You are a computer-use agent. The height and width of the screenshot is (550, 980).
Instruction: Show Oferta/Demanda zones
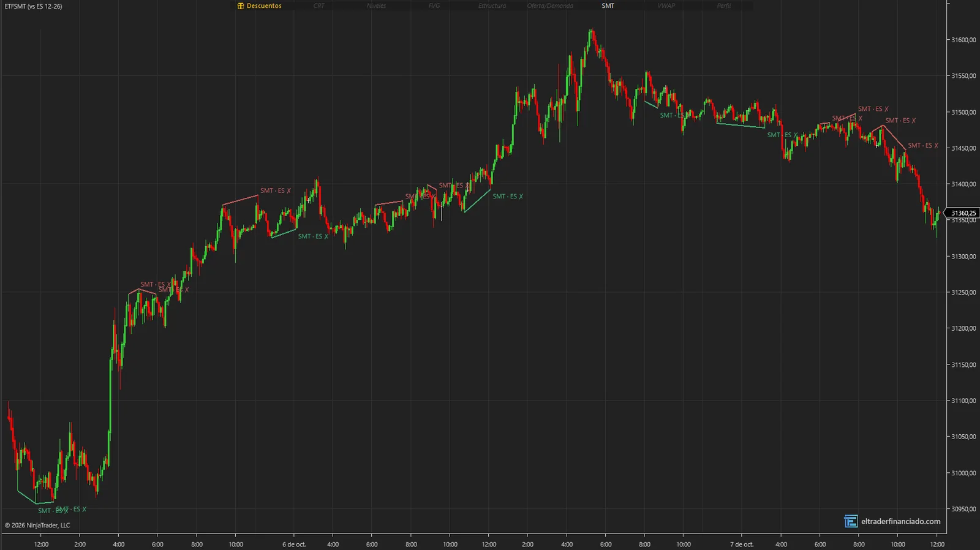click(550, 6)
